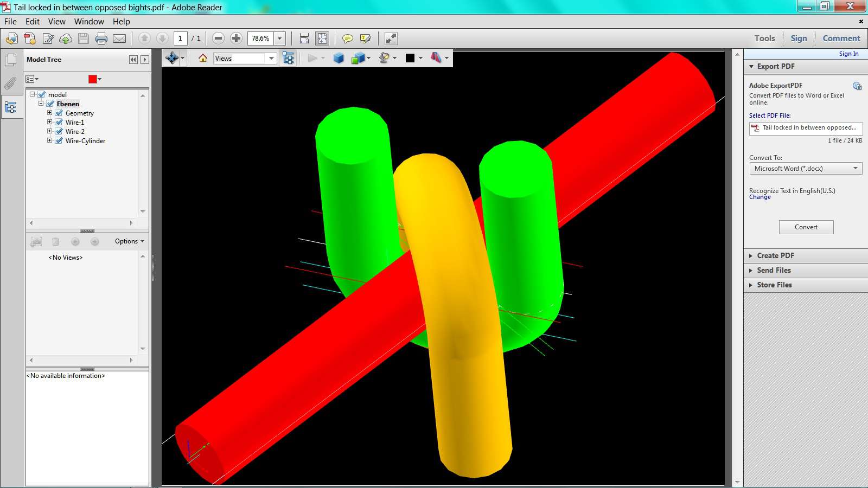
Task: Open the View menu
Action: coord(57,22)
